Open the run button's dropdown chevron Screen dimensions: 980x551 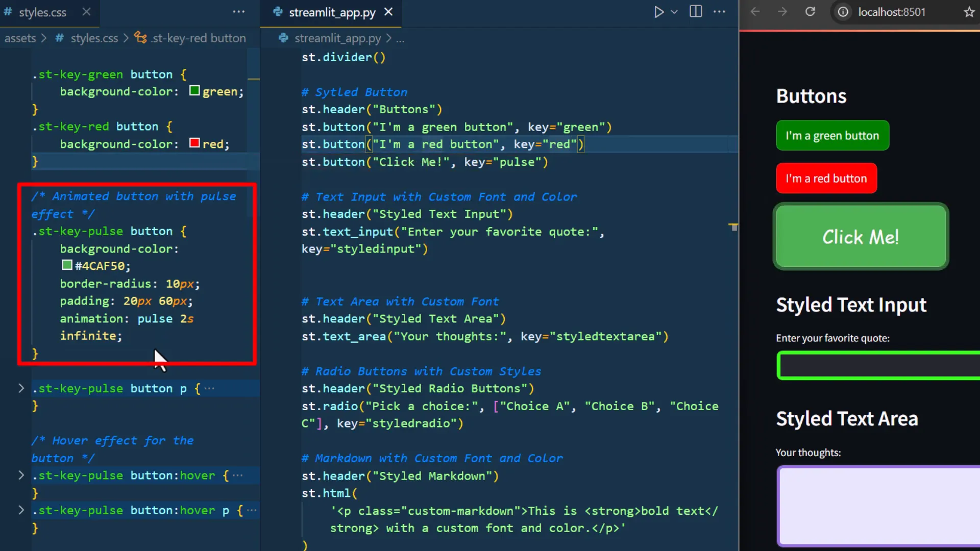click(x=674, y=12)
